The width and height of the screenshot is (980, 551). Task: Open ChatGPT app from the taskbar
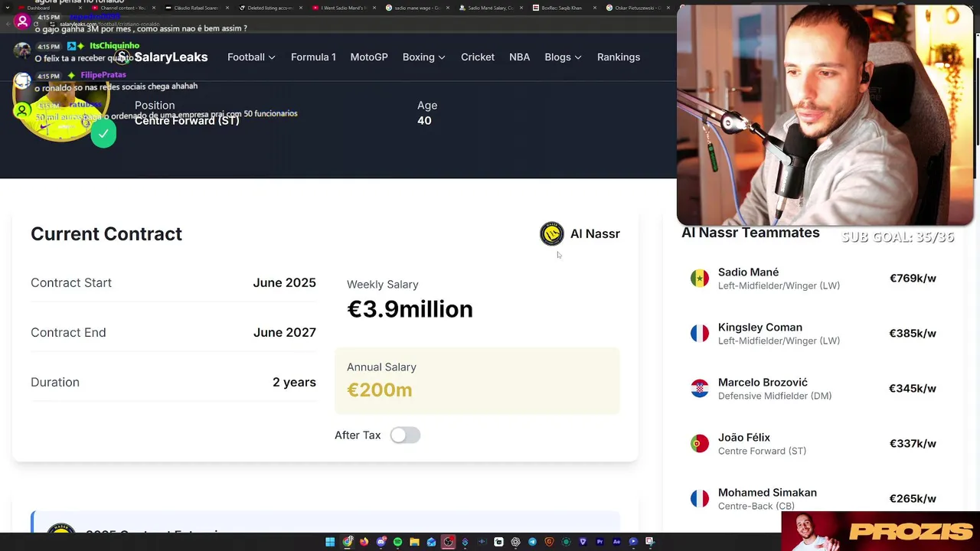click(515, 542)
